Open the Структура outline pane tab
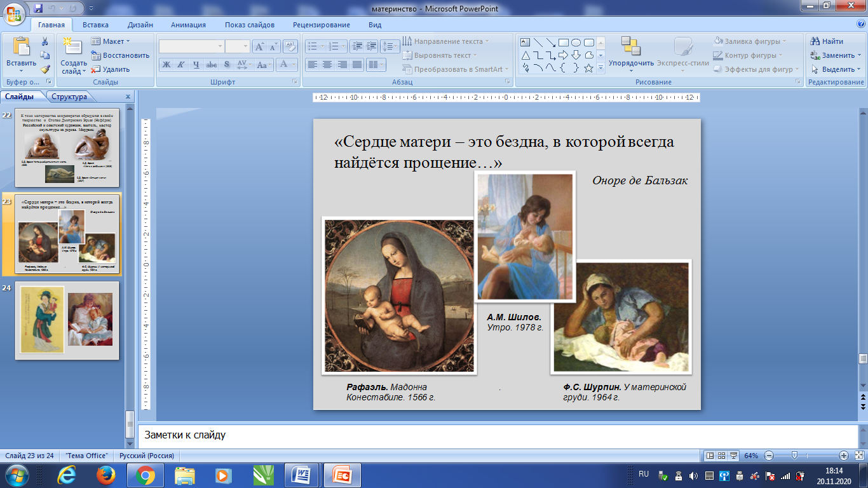This screenshot has height=488, width=868. coord(69,97)
